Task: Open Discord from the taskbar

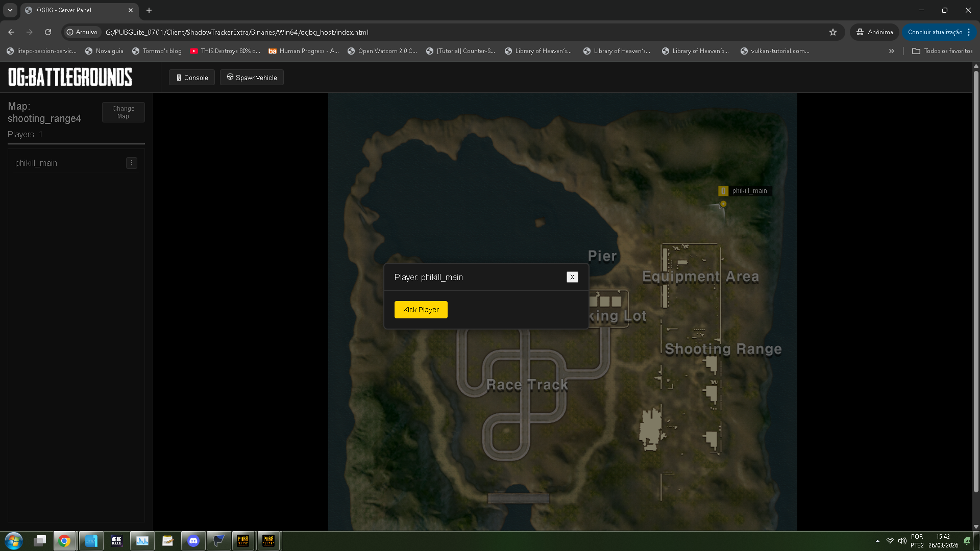Action: [x=193, y=541]
